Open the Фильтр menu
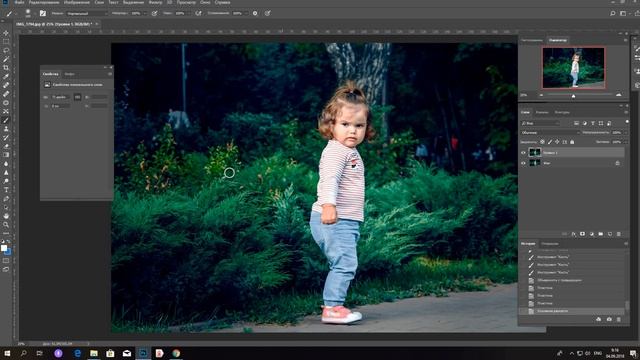 155,2
